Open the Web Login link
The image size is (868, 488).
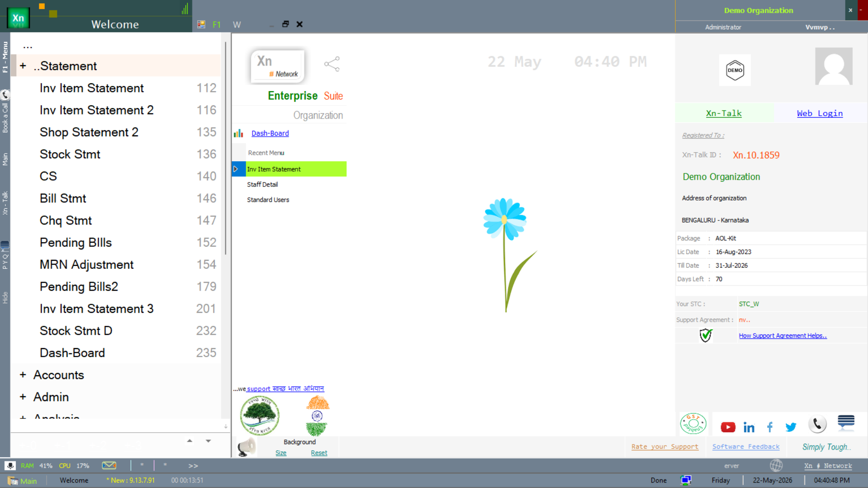(820, 113)
